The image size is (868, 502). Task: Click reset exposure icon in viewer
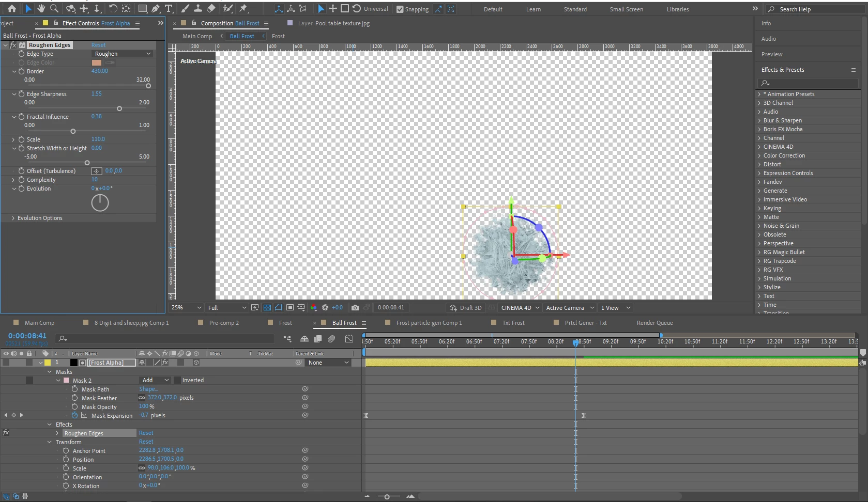click(325, 307)
